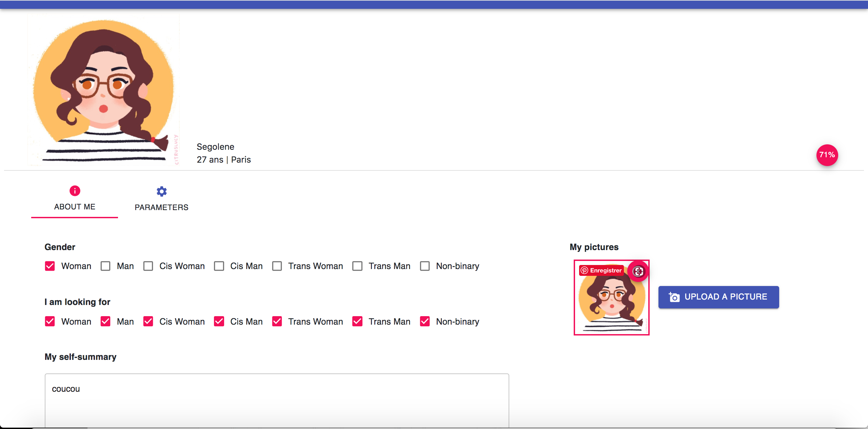Click the Enregistrer save button on picture
The width and height of the screenshot is (868, 429).
pyautogui.click(x=601, y=270)
